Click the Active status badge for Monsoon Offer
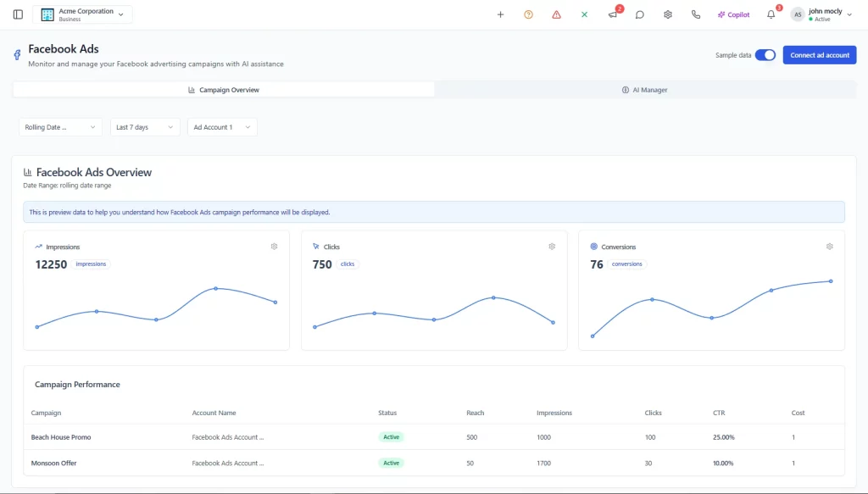The image size is (868, 494). point(392,463)
